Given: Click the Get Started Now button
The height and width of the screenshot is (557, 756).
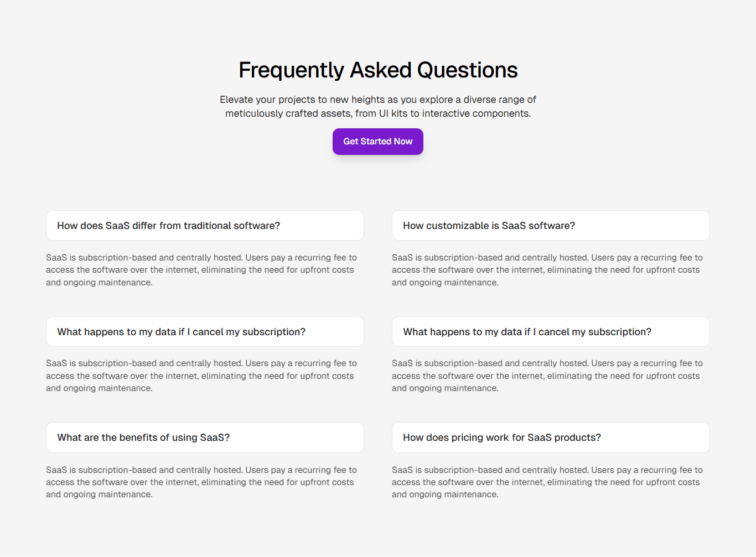Looking at the screenshot, I should point(378,142).
